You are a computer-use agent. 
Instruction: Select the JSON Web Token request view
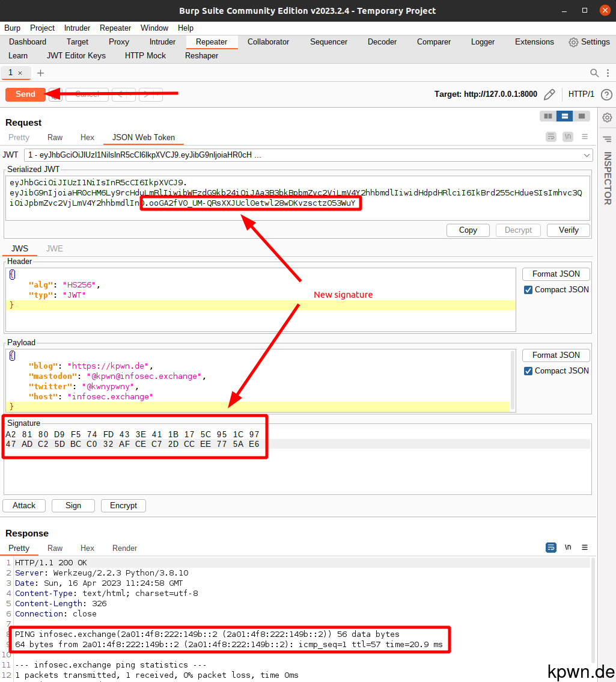(143, 137)
